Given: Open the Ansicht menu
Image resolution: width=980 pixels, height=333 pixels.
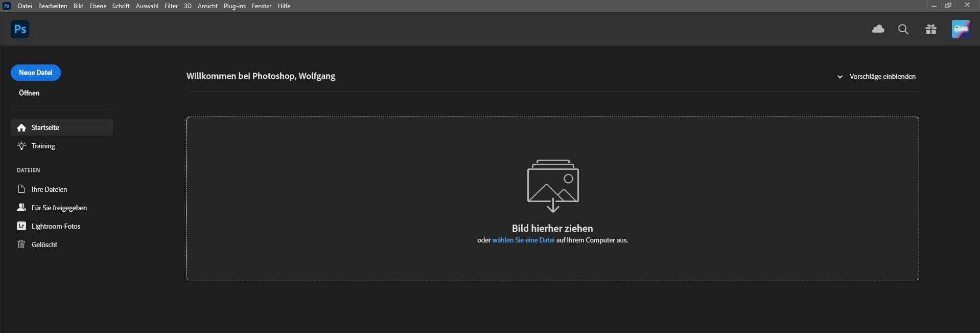Looking at the screenshot, I should click(x=207, y=6).
